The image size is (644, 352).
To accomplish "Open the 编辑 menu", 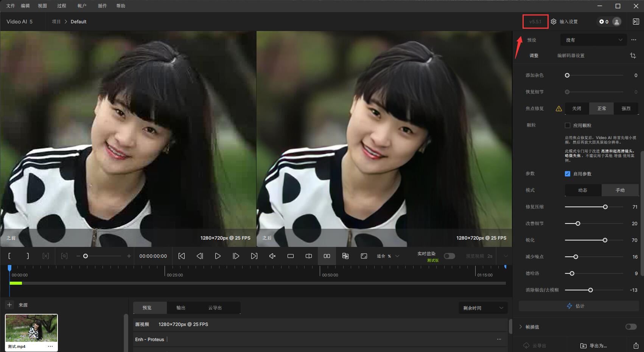I will point(25,6).
